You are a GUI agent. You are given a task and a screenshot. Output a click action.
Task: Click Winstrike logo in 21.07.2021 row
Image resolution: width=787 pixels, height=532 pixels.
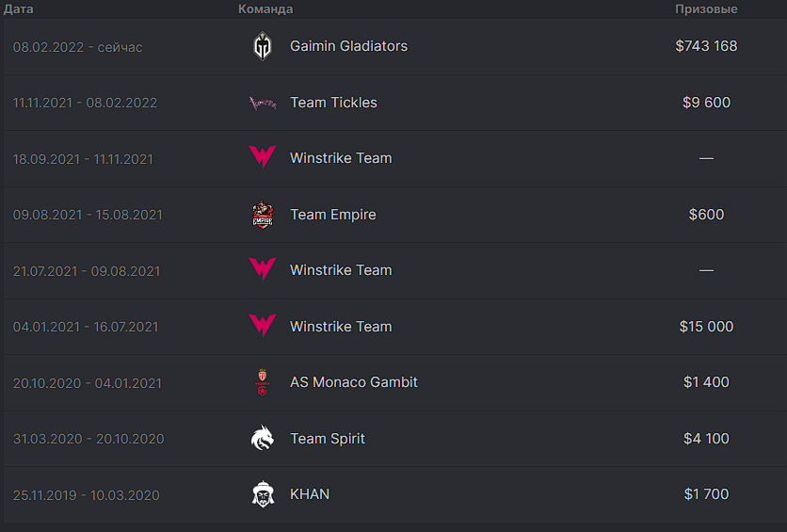(263, 269)
